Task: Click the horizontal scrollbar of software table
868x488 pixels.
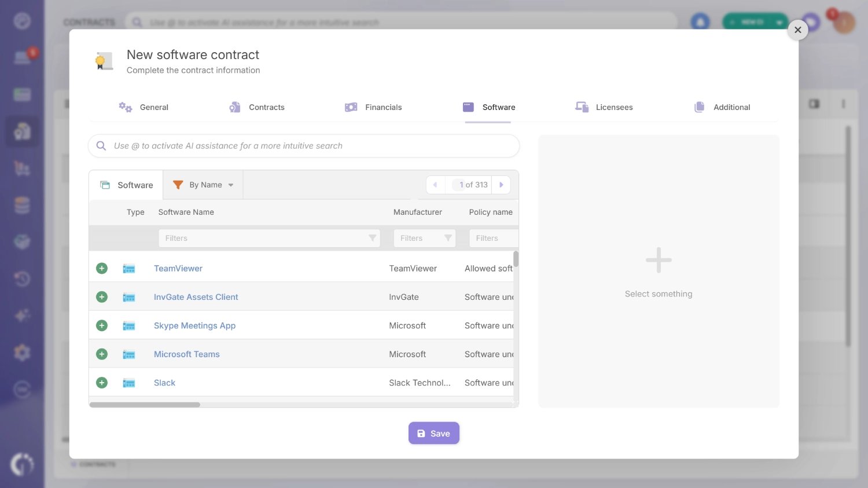Action: (145, 405)
